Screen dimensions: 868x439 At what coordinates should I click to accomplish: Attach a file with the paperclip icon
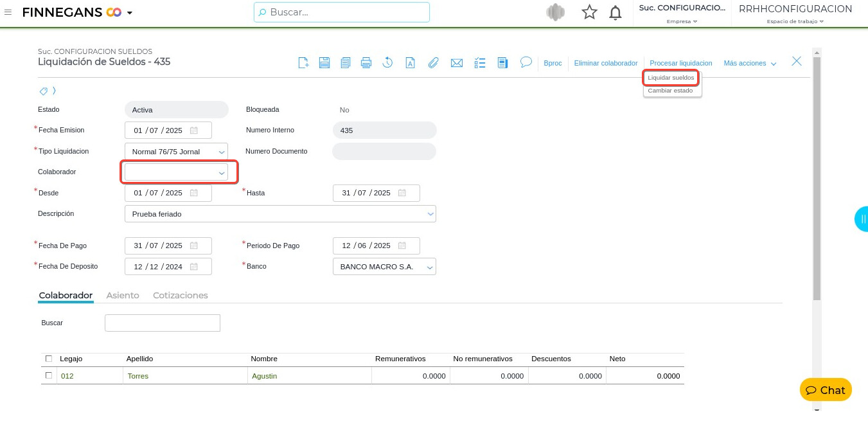[x=434, y=63]
